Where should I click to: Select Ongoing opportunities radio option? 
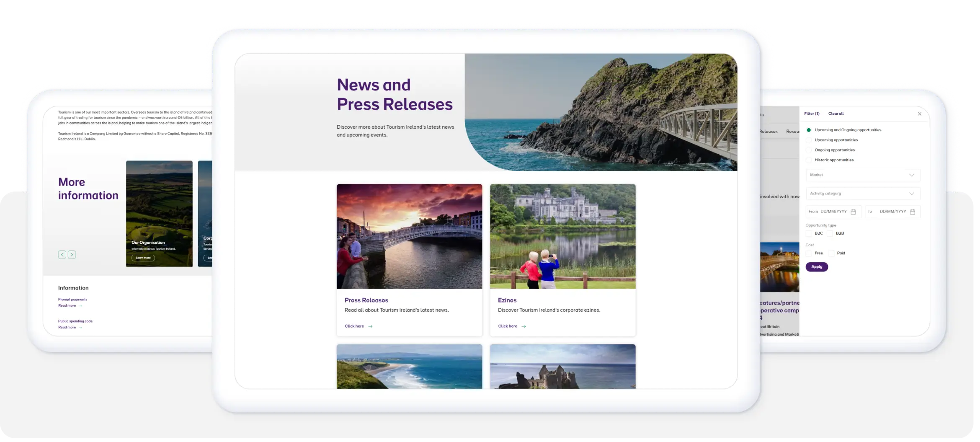point(809,150)
